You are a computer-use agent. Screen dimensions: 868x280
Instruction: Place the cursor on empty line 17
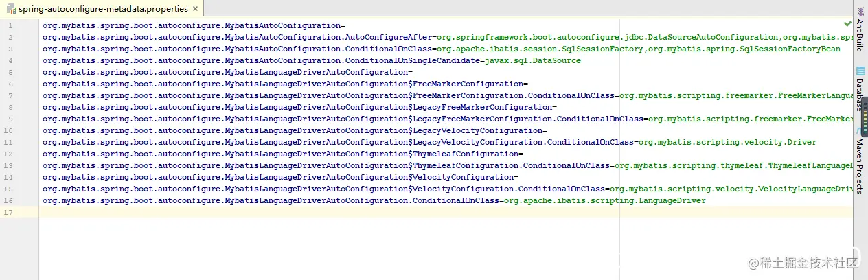445,212
